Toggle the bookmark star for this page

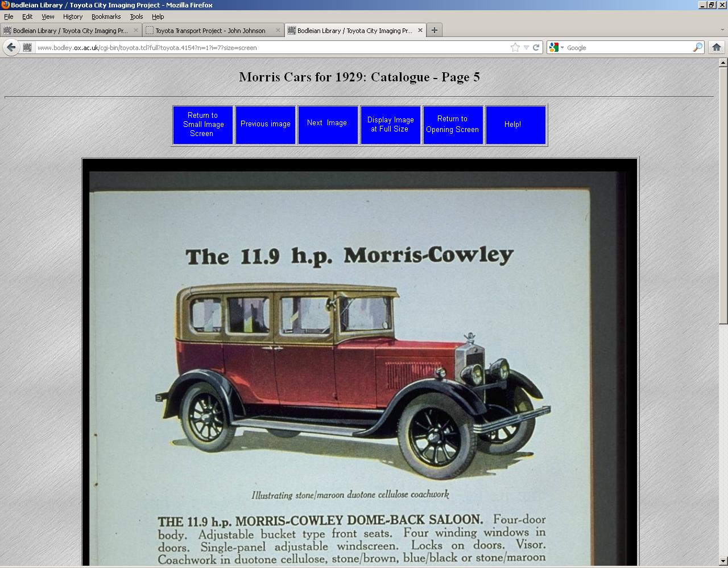tap(515, 48)
